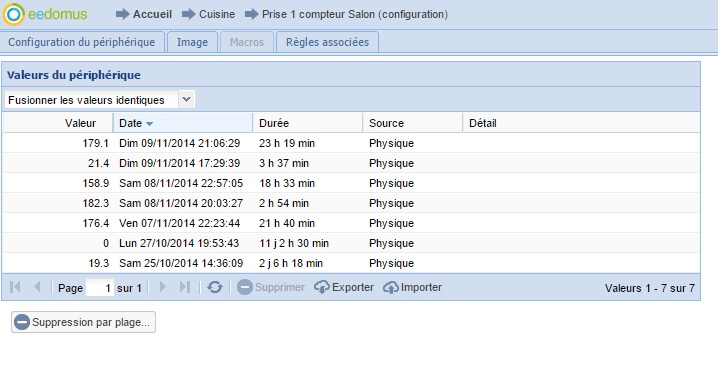Open the Fusionner les valeurs identiques dropdown
The width and height of the screenshot is (718, 366).
pos(186,99)
